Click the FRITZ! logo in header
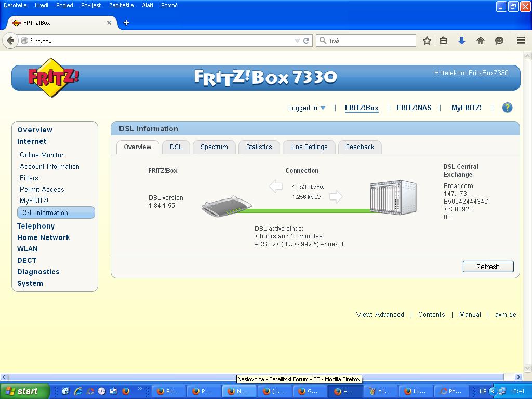532x399 pixels. coord(53,78)
